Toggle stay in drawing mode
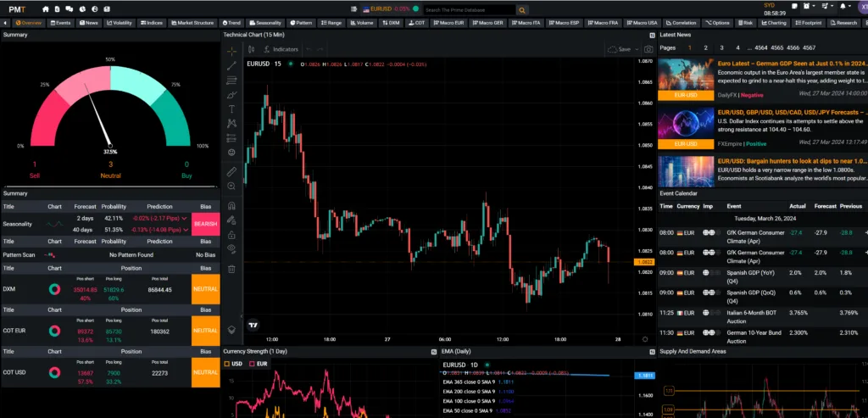The image size is (868, 418). pos(231,220)
